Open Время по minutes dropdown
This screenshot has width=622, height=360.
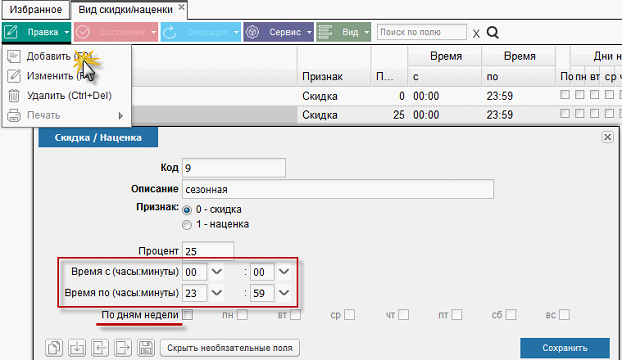pyautogui.click(x=284, y=293)
